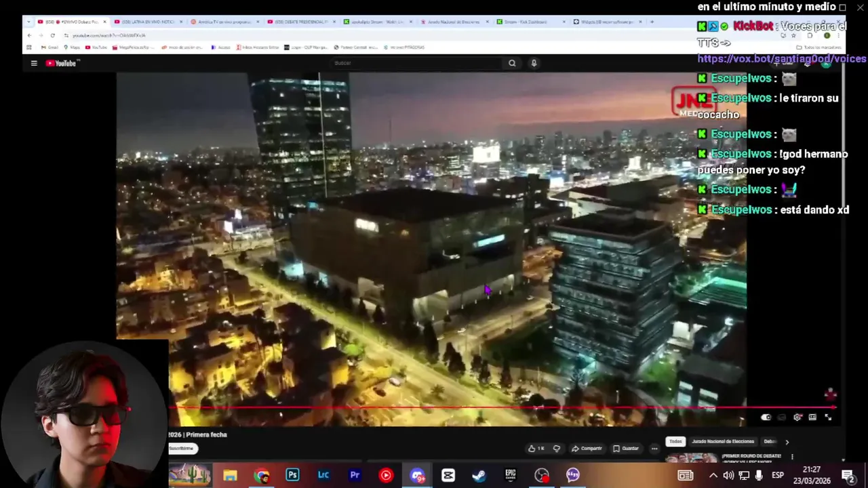Open the PRIMER ROUND DE DEBATE thumbnail

[x=692, y=458]
